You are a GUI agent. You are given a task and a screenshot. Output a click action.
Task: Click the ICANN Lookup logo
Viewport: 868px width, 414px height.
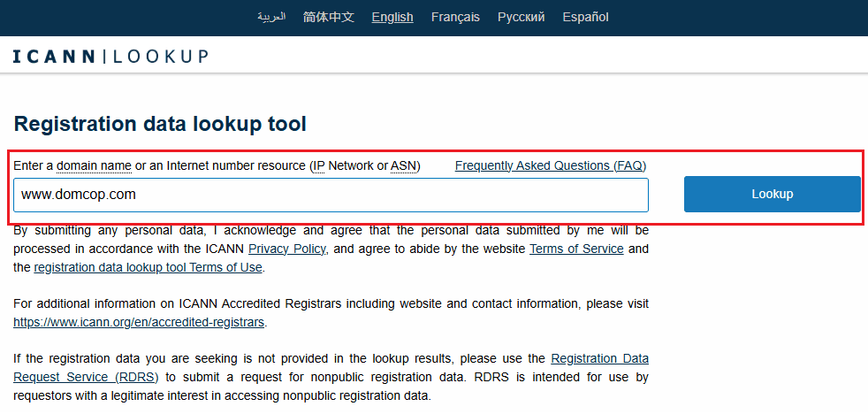tap(110, 57)
